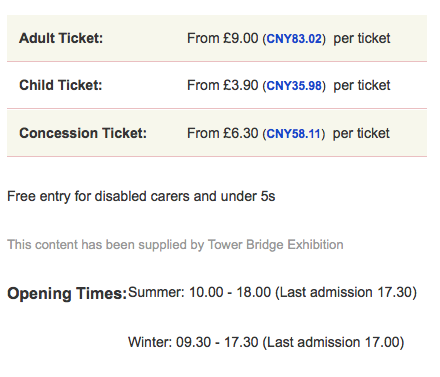Click Last admission 17.30 text
Screen dimensions: 440x377
[346, 292]
